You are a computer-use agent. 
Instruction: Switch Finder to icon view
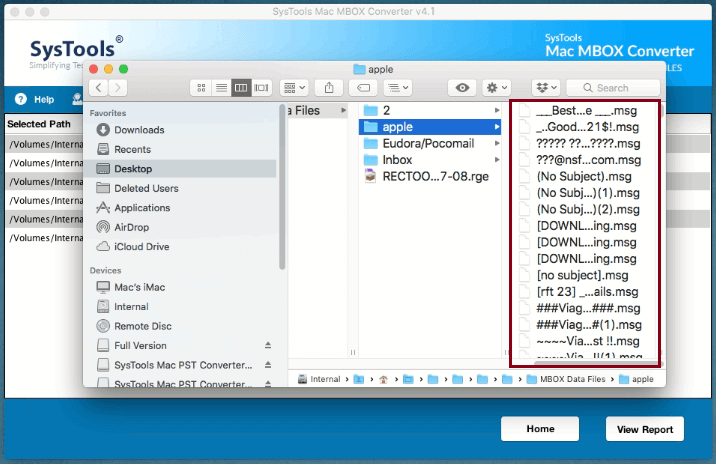(x=201, y=88)
